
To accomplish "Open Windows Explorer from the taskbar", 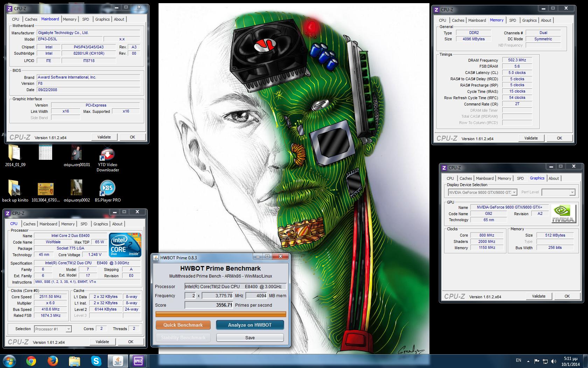I will [74, 361].
